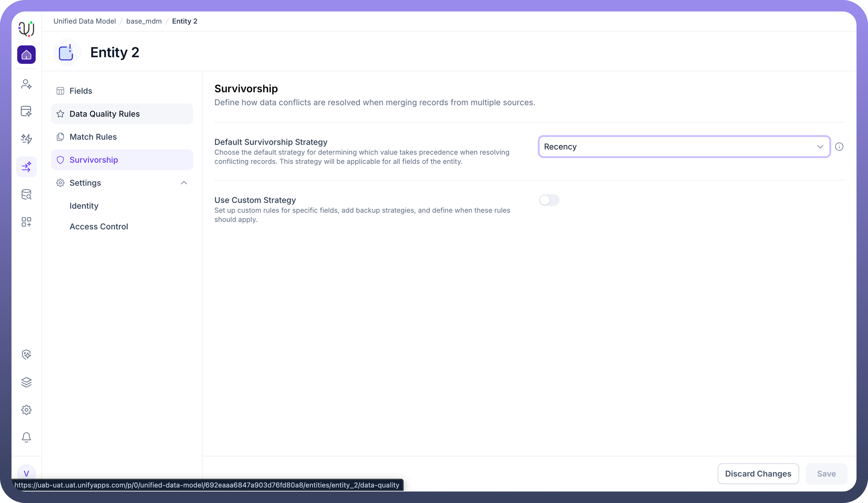Image resolution: width=868 pixels, height=503 pixels.
Task: Click the Entity 2 page title
Action: pos(115,52)
